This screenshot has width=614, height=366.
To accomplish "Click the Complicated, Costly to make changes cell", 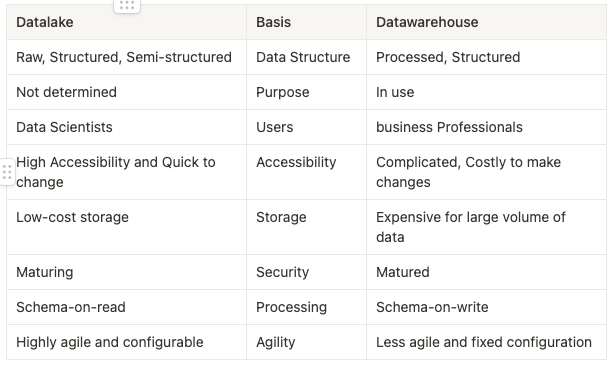I will [x=486, y=172].
